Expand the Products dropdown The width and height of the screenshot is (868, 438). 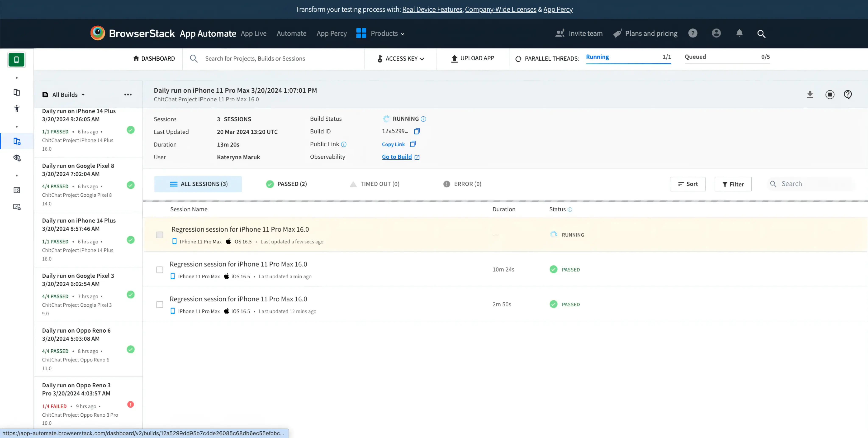coord(388,33)
